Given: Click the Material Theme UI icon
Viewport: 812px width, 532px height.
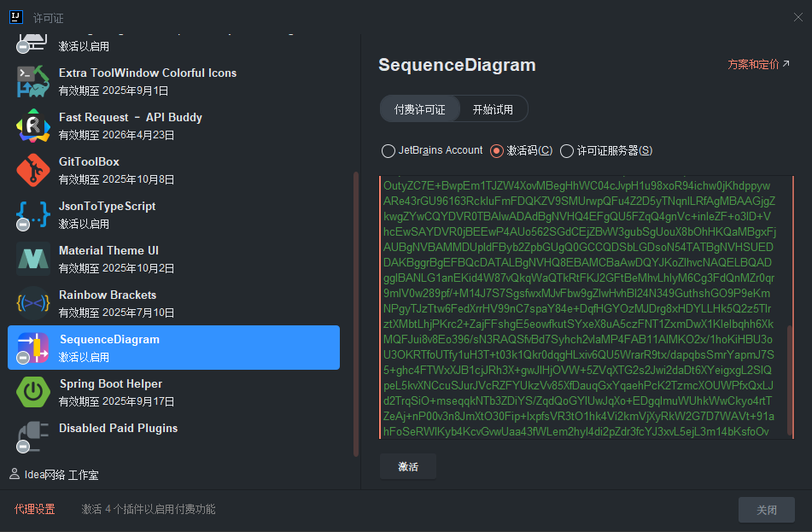Looking at the screenshot, I should tap(32, 259).
